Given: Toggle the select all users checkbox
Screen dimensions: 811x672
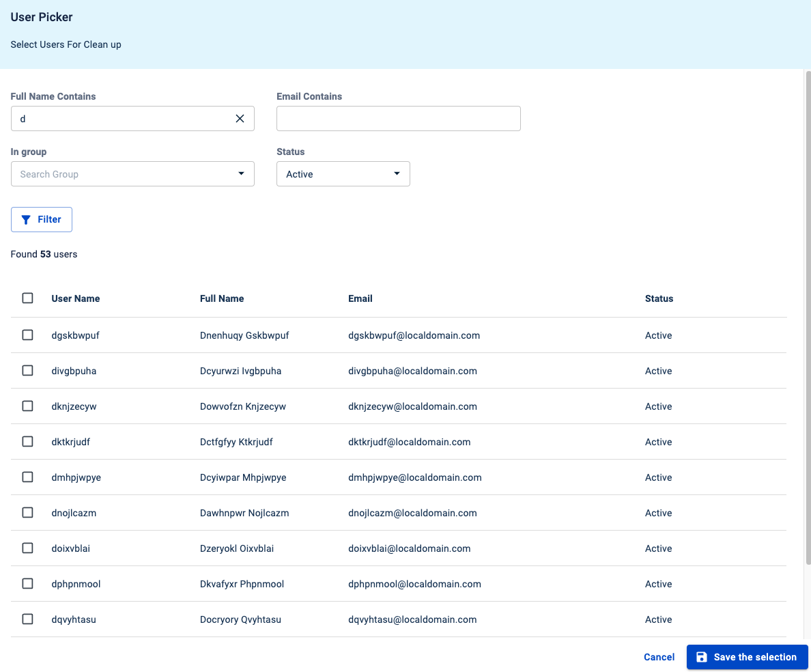Looking at the screenshot, I should point(27,298).
